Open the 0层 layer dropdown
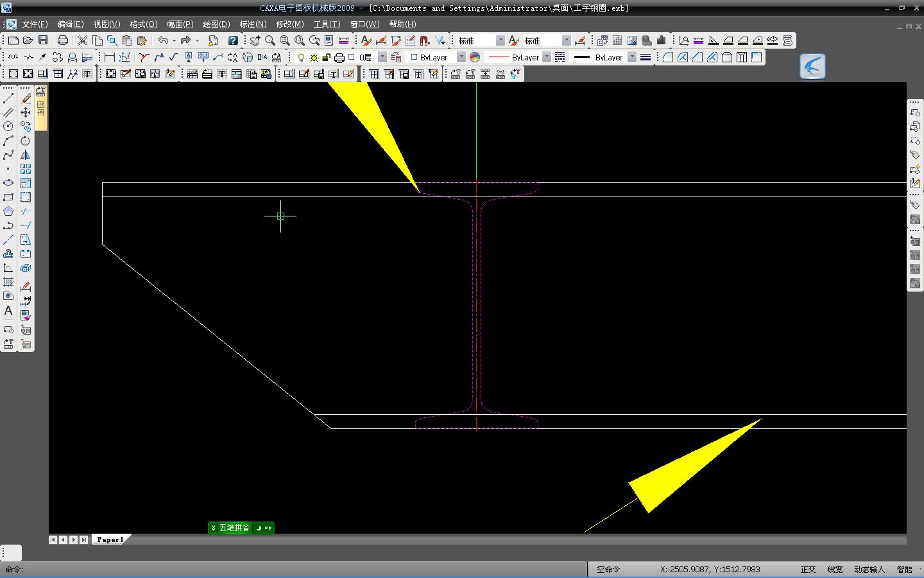Viewport: 924px width, 578px height. click(x=382, y=57)
